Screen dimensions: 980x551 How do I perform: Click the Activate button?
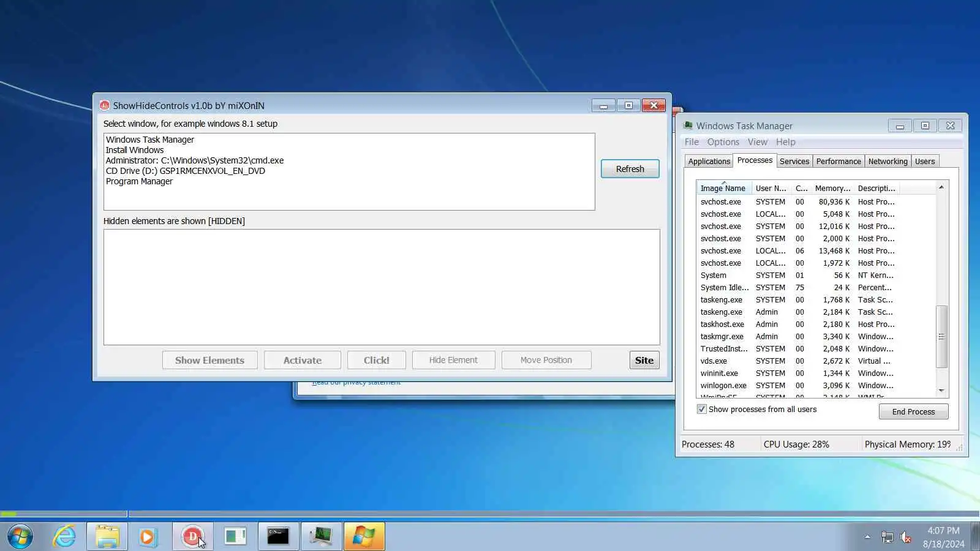(x=302, y=360)
